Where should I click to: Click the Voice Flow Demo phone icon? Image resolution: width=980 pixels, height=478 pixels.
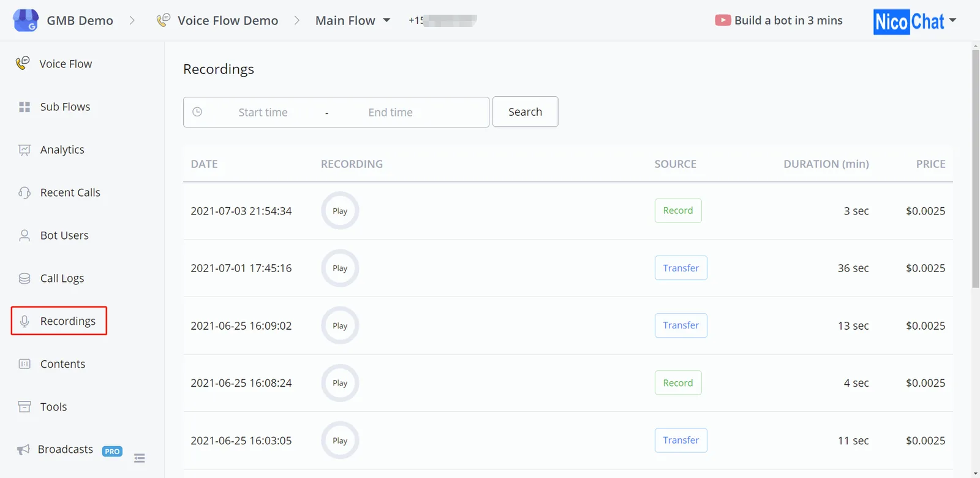pyautogui.click(x=163, y=20)
